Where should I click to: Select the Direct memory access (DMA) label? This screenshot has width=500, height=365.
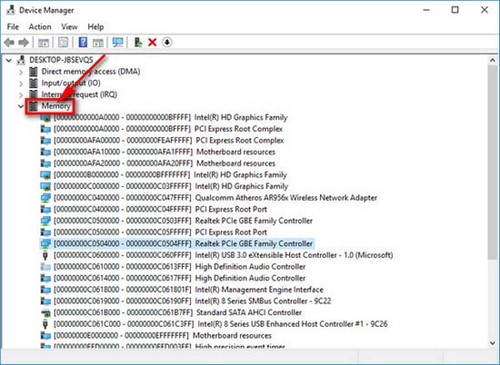click(x=91, y=71)
